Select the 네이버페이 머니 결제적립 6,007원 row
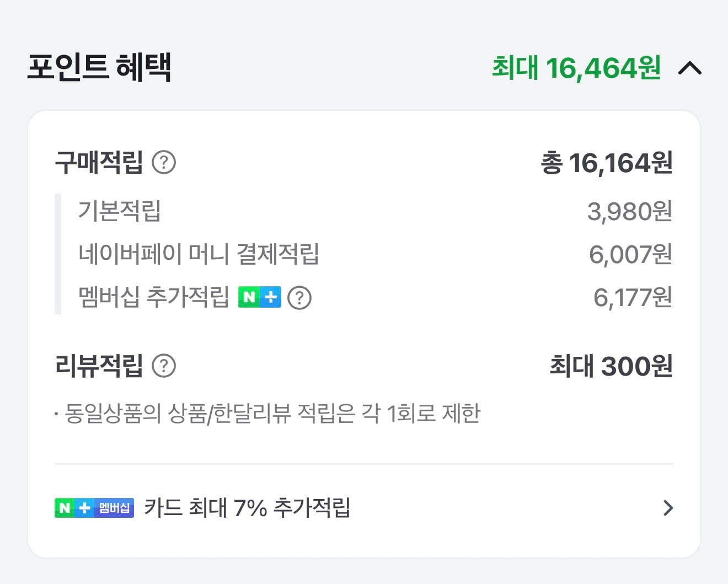Screen dimensions: 728x584 point(364,254)
